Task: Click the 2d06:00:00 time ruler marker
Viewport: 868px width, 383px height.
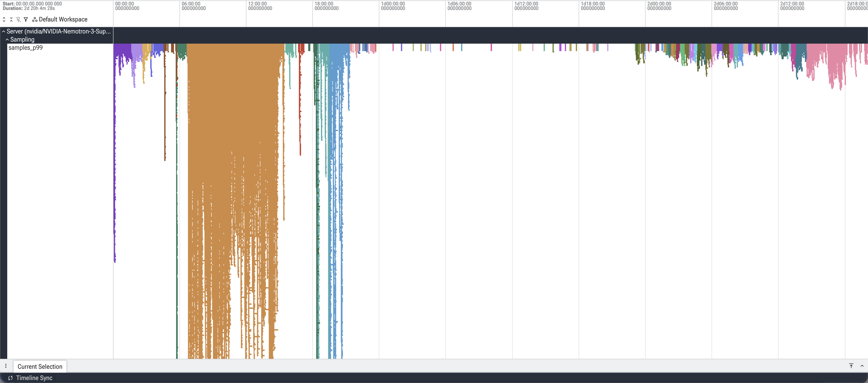Action: pyautogui.click(x=725, y=6)
